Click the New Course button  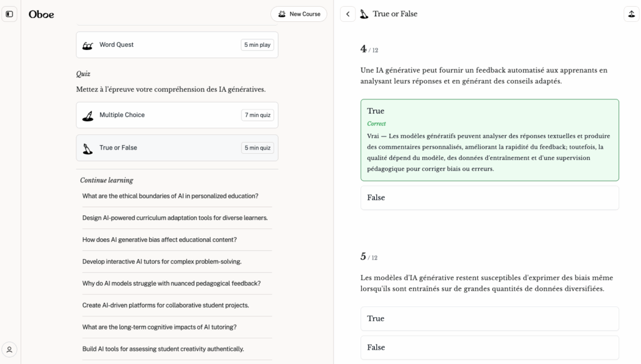(299, 14)
